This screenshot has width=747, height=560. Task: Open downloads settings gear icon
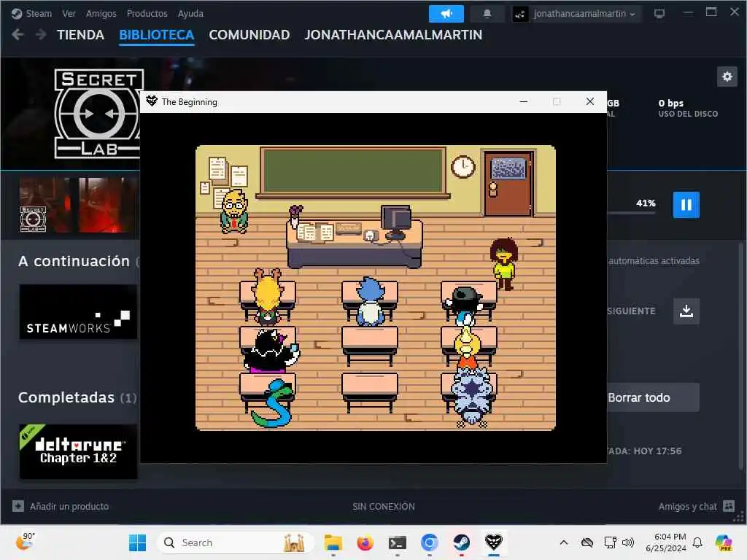click(727, 76)
